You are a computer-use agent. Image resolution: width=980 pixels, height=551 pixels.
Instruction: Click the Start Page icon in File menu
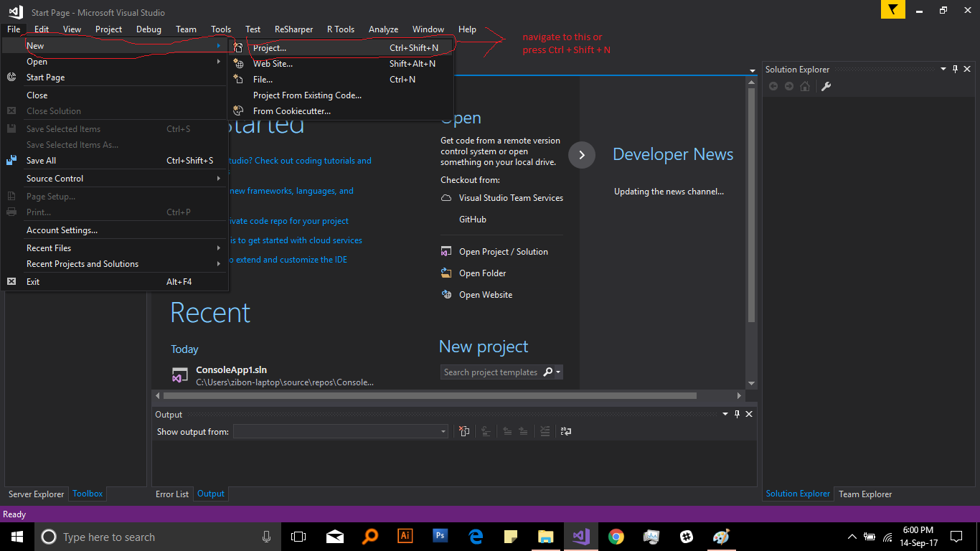coord(11,77)
